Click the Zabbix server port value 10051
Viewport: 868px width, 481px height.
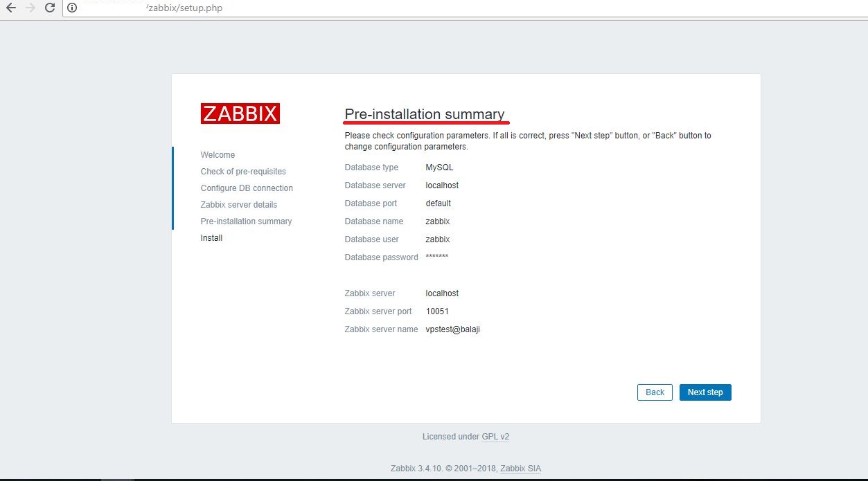(437, 311)
